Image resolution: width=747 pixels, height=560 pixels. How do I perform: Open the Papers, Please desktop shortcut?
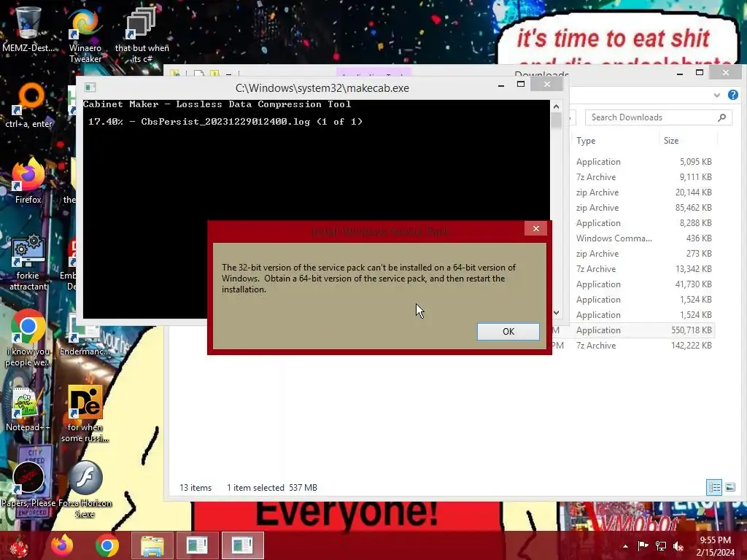28,485
